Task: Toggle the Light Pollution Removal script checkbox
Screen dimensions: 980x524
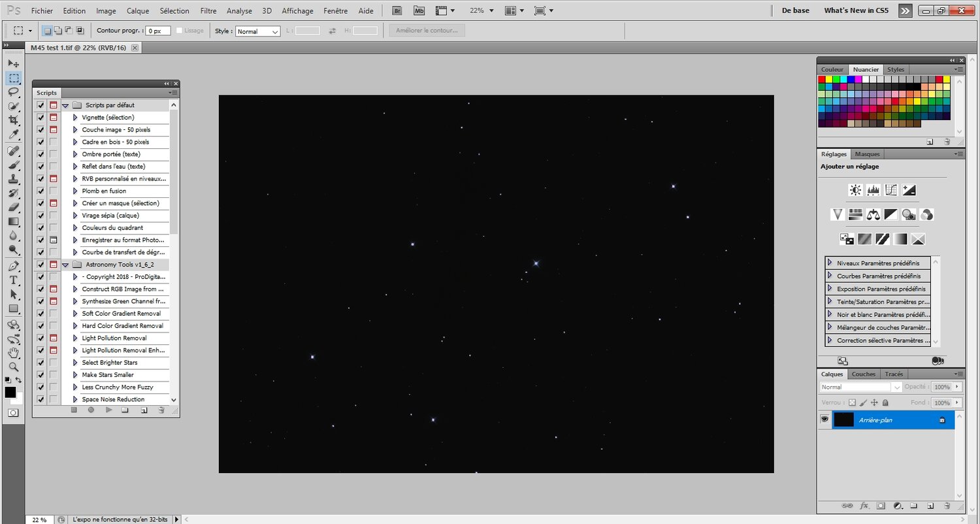Action: pos(41,338)
